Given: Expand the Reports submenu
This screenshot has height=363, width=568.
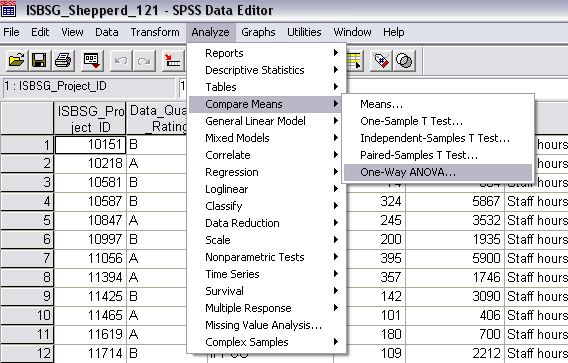Looking at the screenshot, I should pos(267,53).
